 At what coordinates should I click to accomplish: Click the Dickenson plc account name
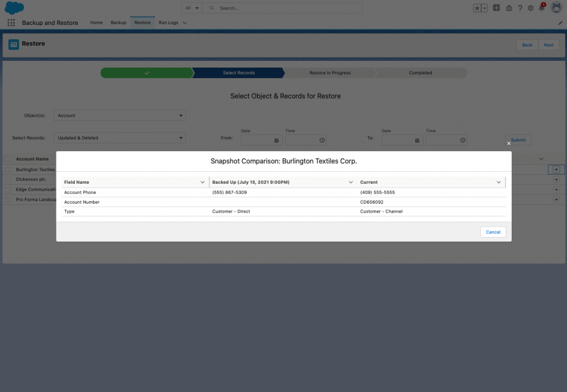pyautogui.click(x=31, y=179)
